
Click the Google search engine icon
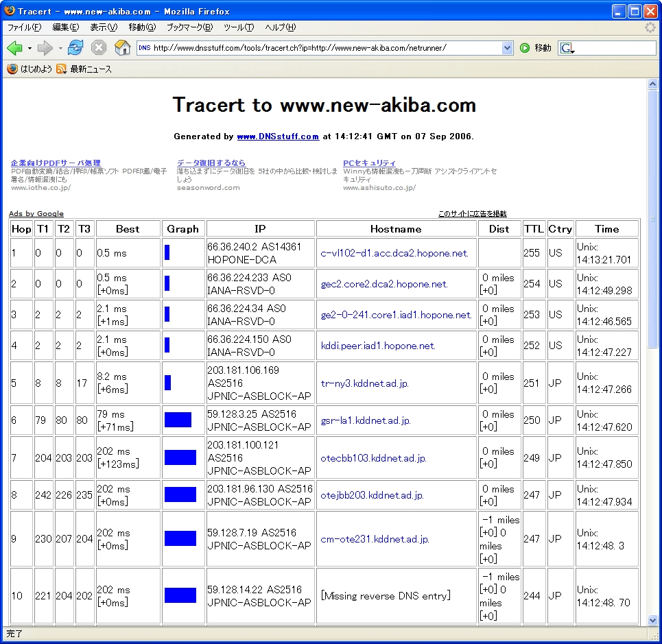pos(567,48)
